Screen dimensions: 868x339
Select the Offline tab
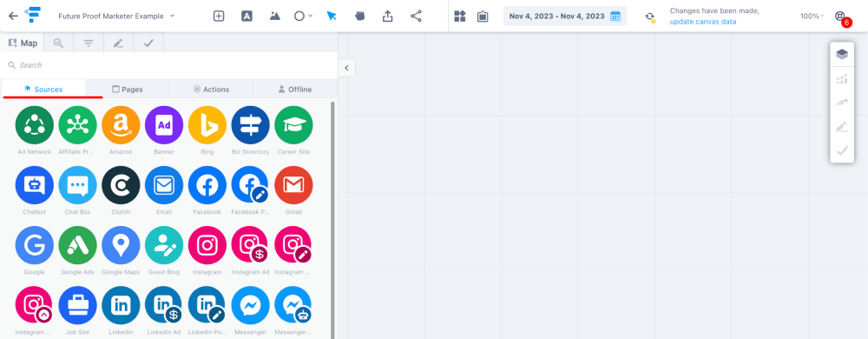tap(295, 90)
